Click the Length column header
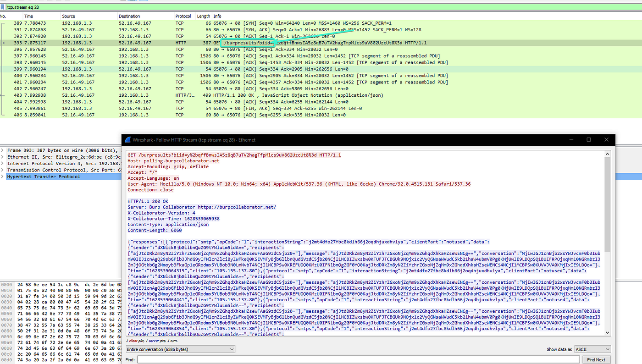The width and height of the screenshot is (642, 364). click(203, 15)
